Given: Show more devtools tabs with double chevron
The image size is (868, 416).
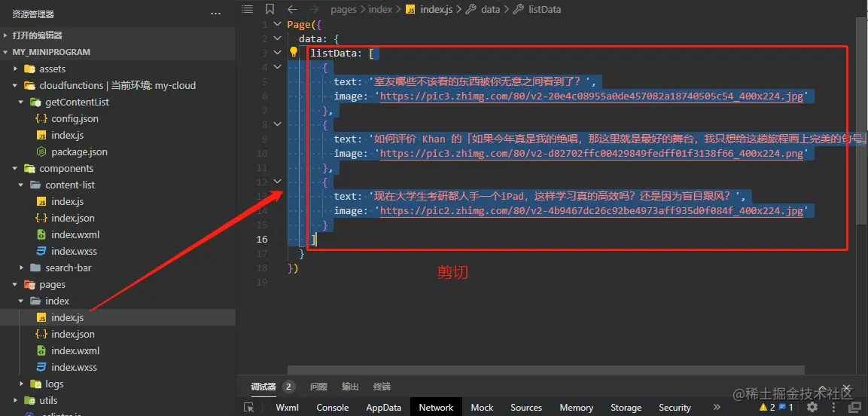Looking at the screenshot, I should tap(717, 407).
